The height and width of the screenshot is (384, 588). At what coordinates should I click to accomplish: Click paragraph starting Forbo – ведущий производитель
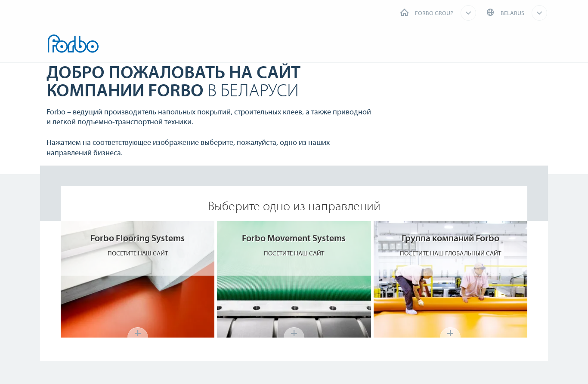click(209, 117)
